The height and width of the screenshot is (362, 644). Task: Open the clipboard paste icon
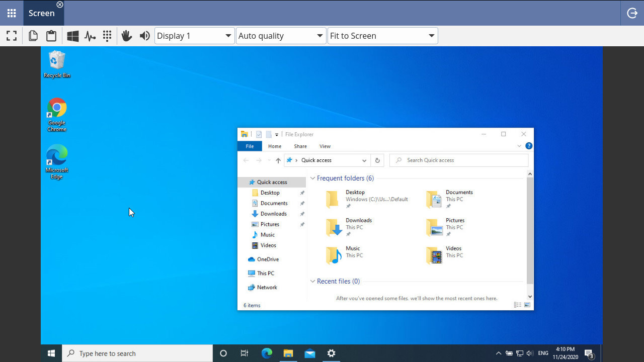(52, 35)
